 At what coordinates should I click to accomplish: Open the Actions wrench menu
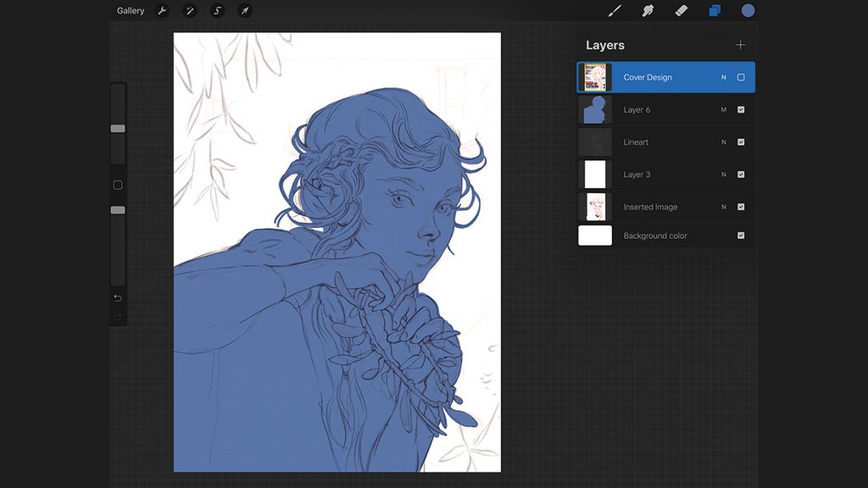coord(161,11)
